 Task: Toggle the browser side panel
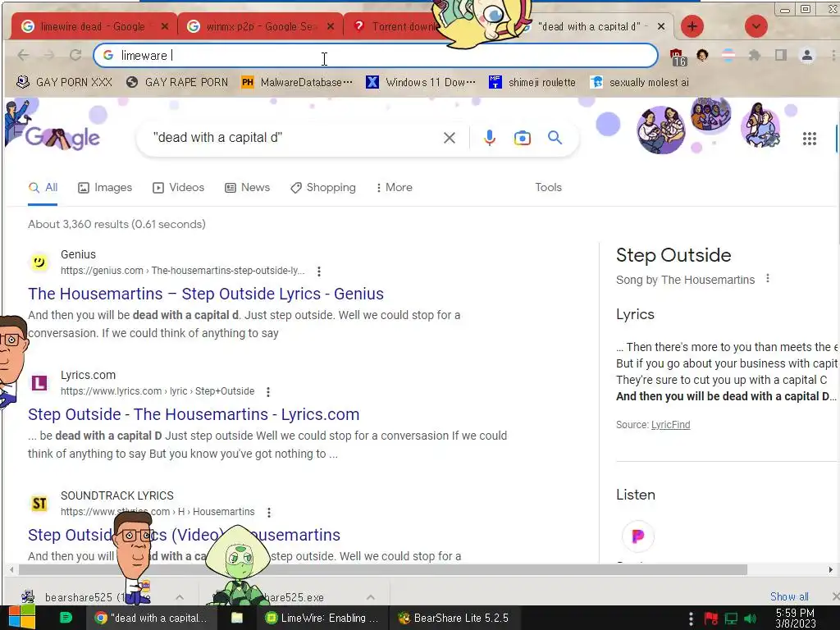781,55
